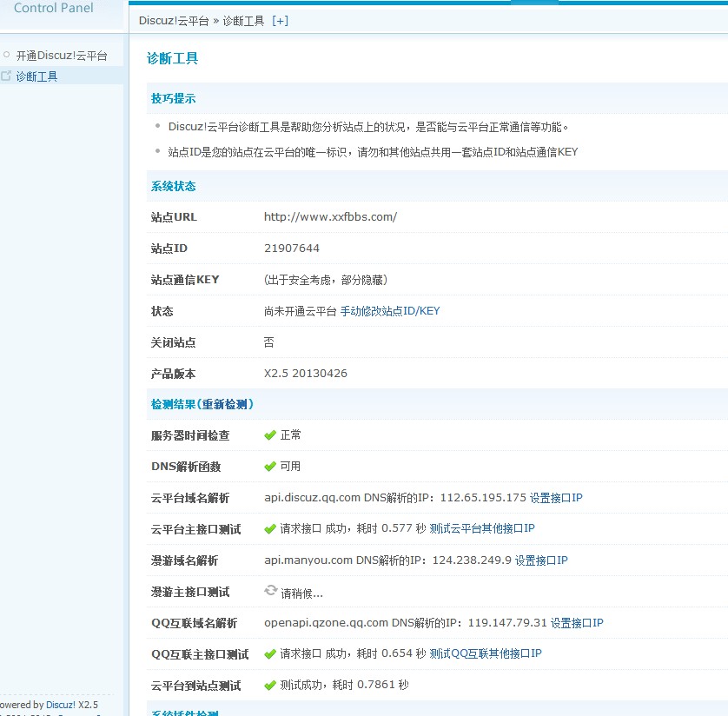This screenshot has width=728, height=716.
Task: Click 尚未开通云平台 status text
Action: 301,311
